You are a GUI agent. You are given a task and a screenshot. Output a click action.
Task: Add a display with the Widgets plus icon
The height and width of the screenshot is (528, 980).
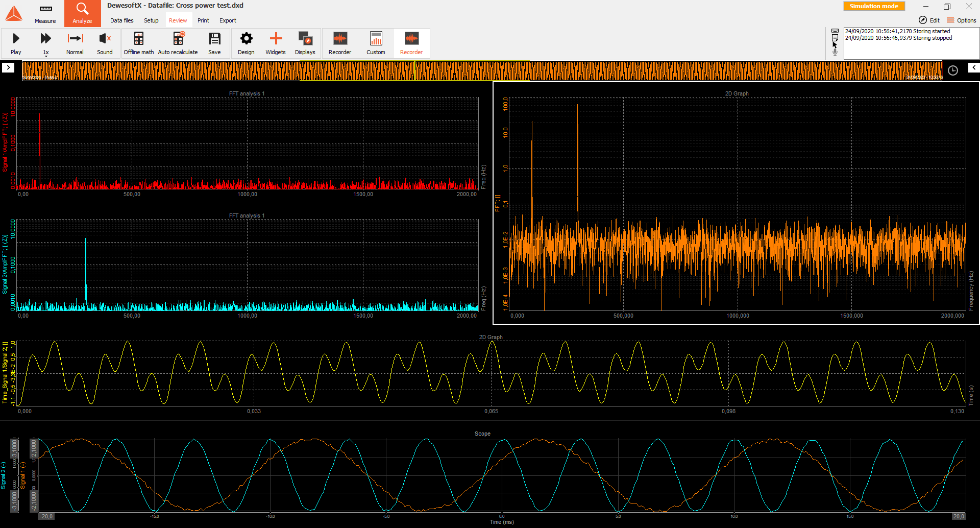[x=276, y=43]
